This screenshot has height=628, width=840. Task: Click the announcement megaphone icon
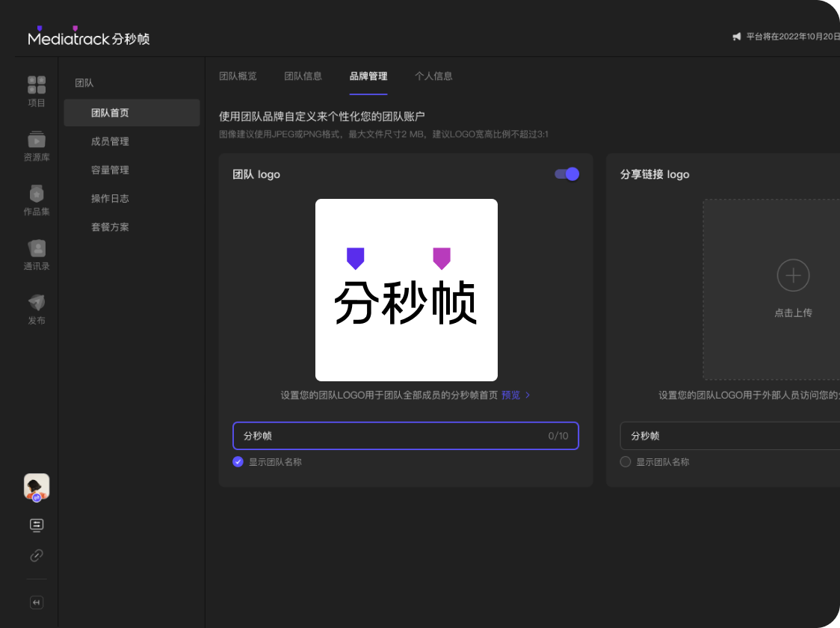[x=737, y=37]
